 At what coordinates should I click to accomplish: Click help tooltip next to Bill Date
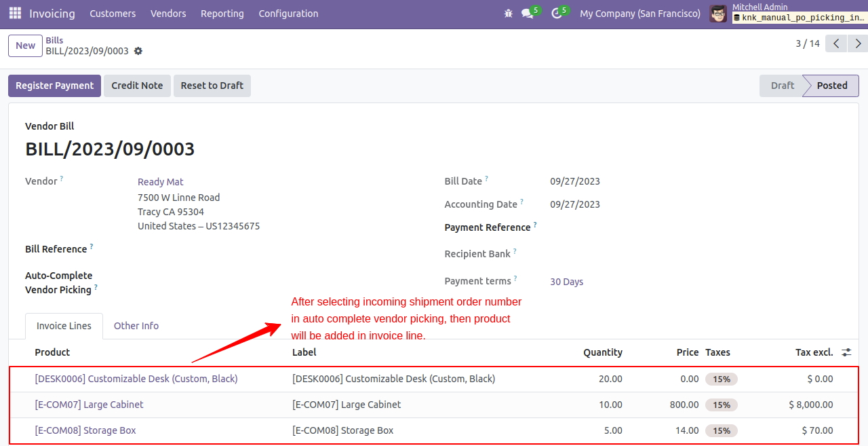click(487, 179)
